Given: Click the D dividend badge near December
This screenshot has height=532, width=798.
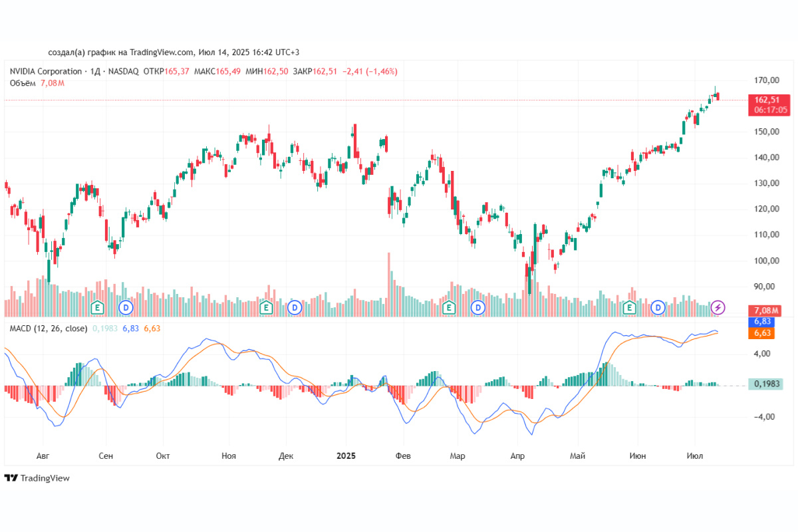Looking at the screenshot, I should pyautogui.click(x=293, y=307).
